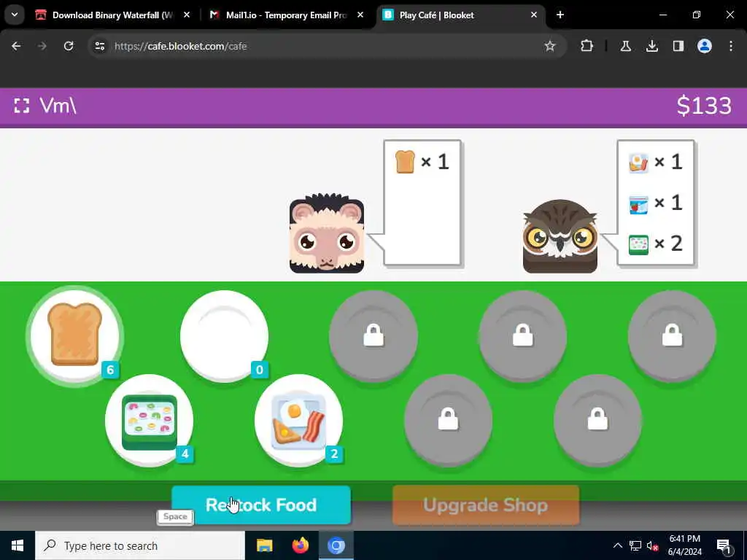Viewport: 747px width, 560px height.
Task: Click the owl customer
Action: [x=560, y=236]
